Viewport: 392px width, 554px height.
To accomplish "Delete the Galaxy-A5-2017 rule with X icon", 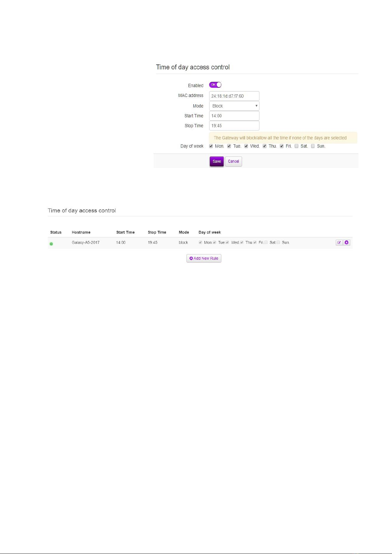I will [347, 243].
